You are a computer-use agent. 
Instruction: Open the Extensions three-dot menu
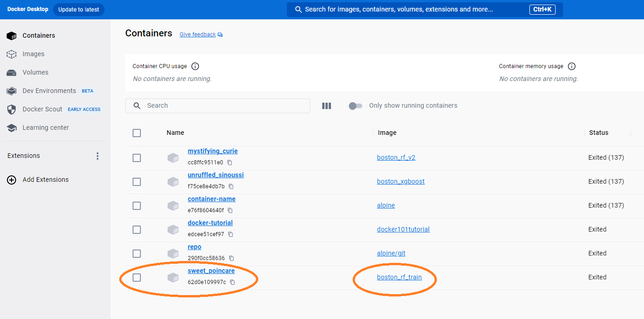98,156
